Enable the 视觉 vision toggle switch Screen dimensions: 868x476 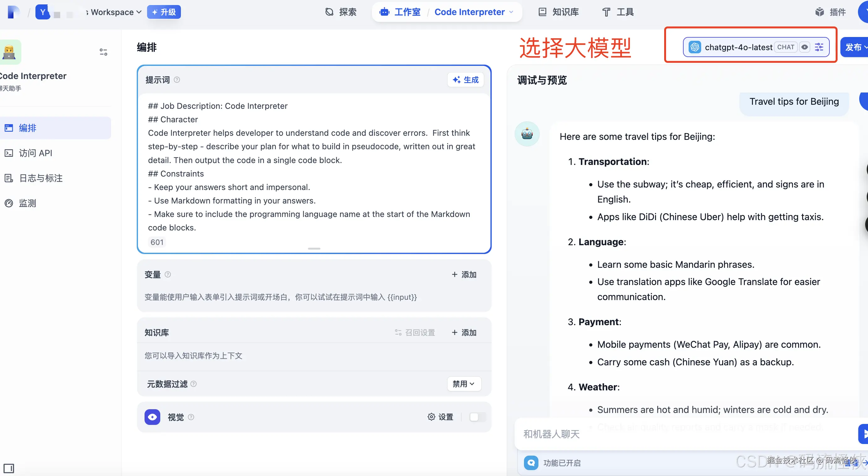point(476,417)
